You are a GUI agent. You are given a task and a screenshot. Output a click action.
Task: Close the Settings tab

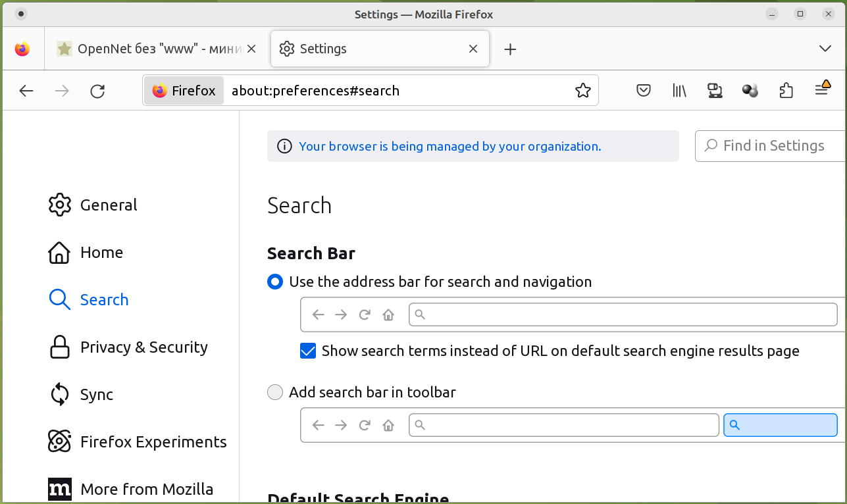pos(473,49)
